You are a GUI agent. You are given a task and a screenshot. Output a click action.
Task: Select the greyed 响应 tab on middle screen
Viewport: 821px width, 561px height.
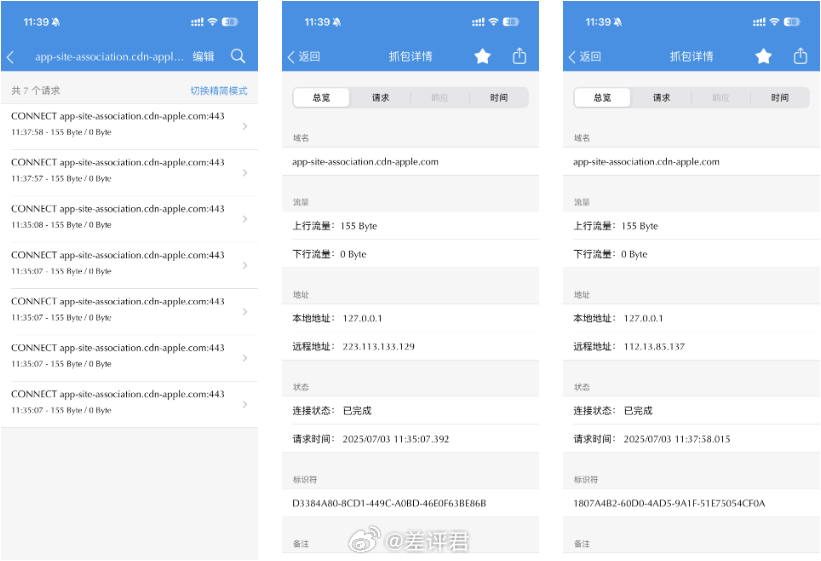coord(440,97)
